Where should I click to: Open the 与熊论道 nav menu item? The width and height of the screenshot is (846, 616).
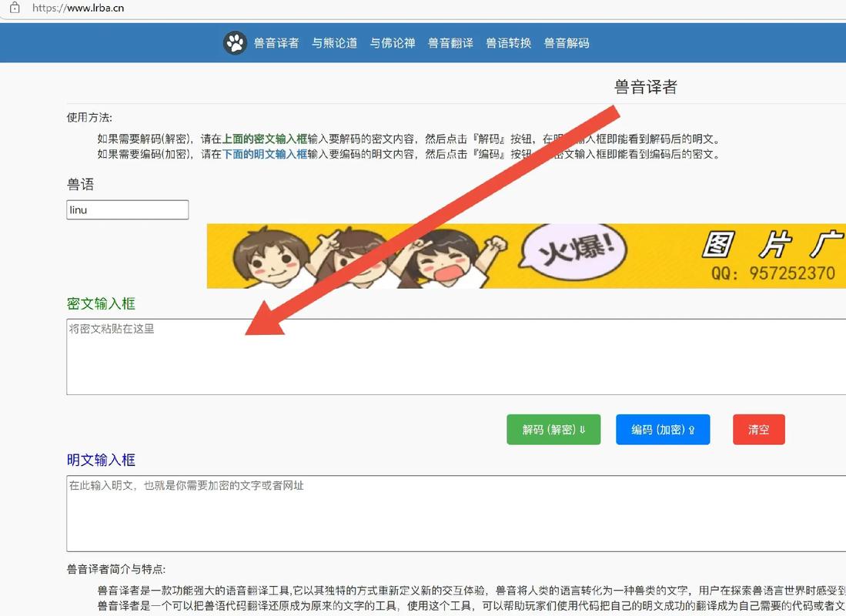335,43
